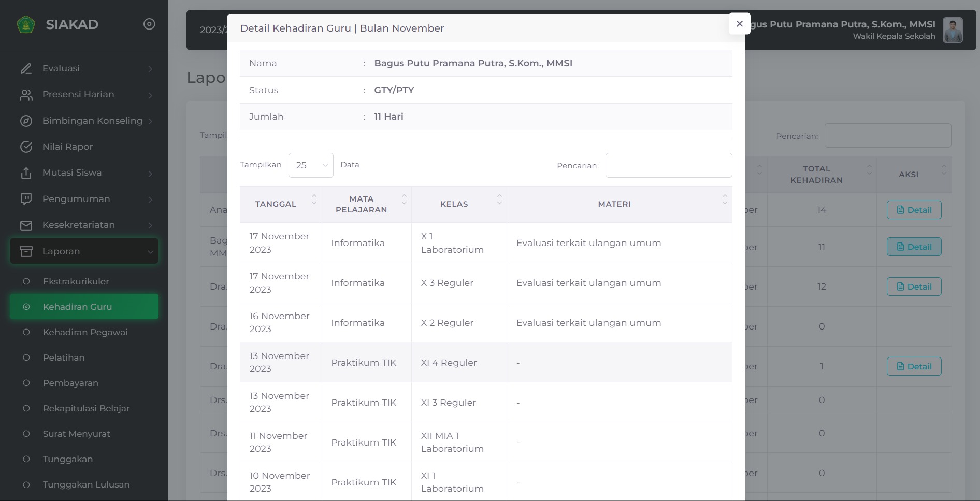
Task: Click 'Wakil Kepala Sekolah' in header
Action: 894,36
